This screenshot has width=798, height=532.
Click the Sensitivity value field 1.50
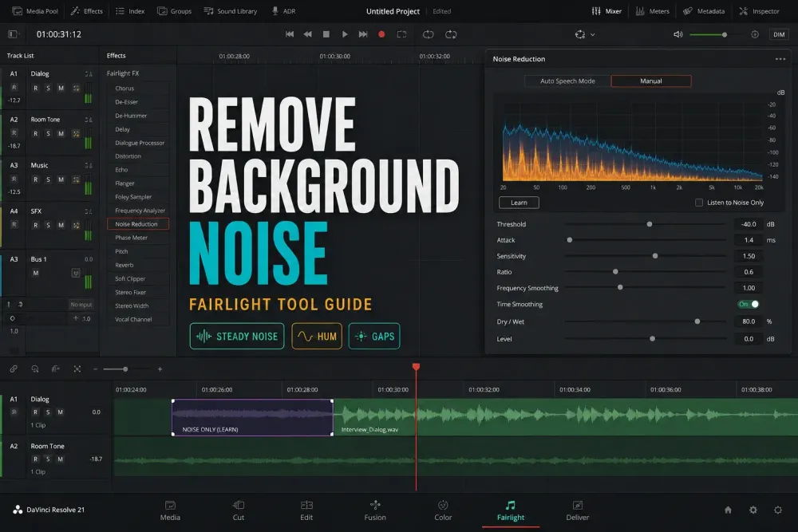749,256
